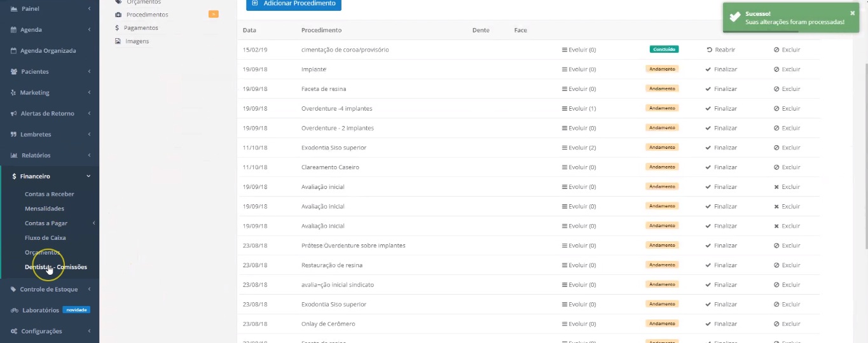Click the Pacientes people icon
Viewport: 868px width, 343px height.
point(14,72)
